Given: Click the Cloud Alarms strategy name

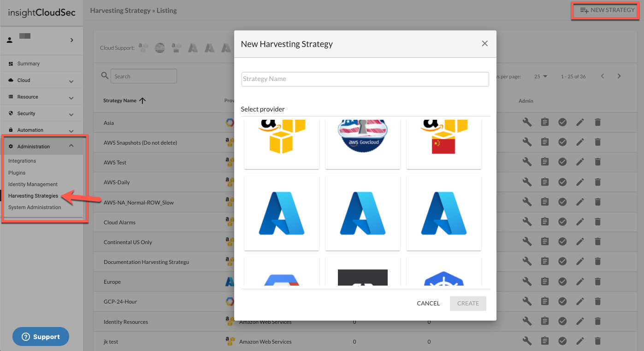Looking at the screenshot, I should click(x=119, y=222).
